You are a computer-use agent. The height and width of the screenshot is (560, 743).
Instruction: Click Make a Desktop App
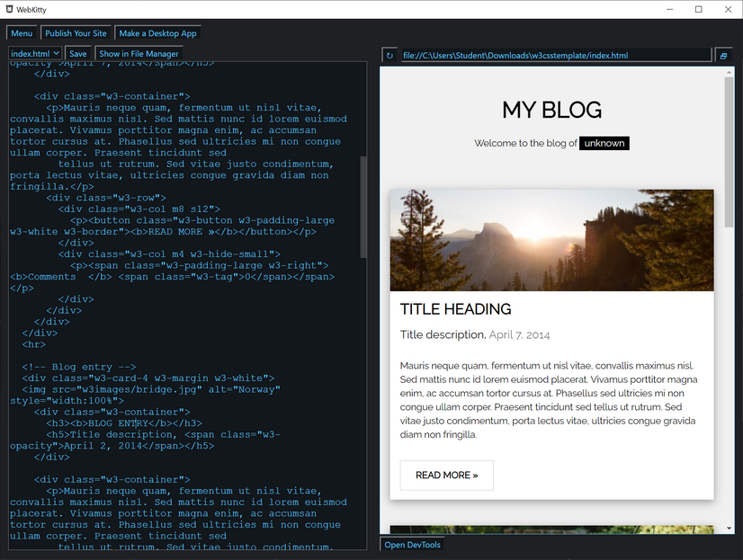157,33
